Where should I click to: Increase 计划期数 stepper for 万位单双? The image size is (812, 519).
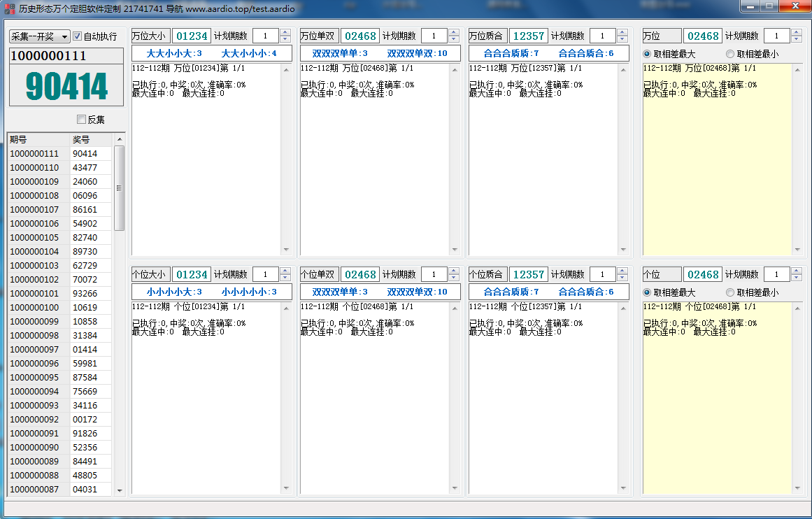(x=454, y=32)
